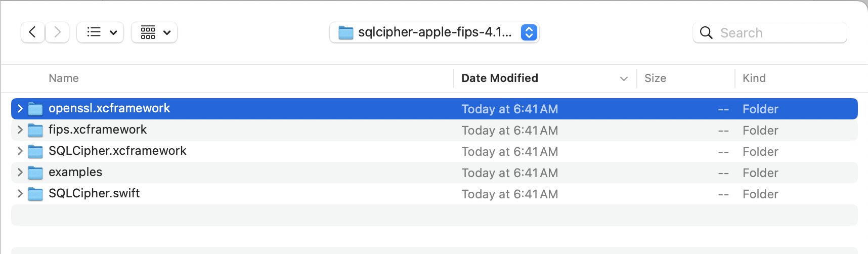
Task: Select the fips.xcframework name
Action: [98, 130]
